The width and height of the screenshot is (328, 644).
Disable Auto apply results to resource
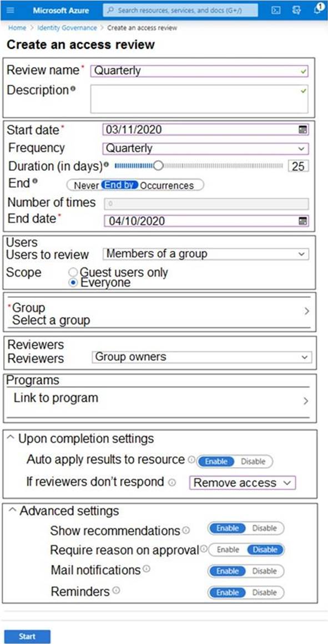[253, 461]
